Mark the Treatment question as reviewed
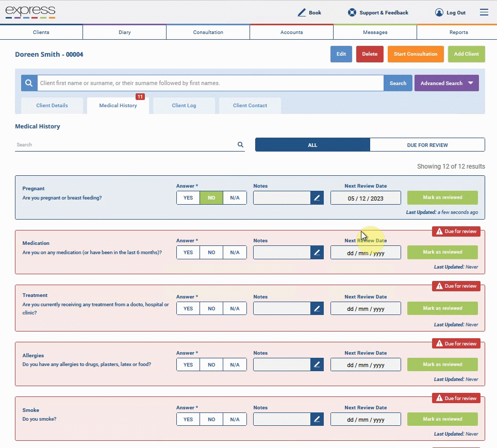Screen dimensions: 497x448 442,308
